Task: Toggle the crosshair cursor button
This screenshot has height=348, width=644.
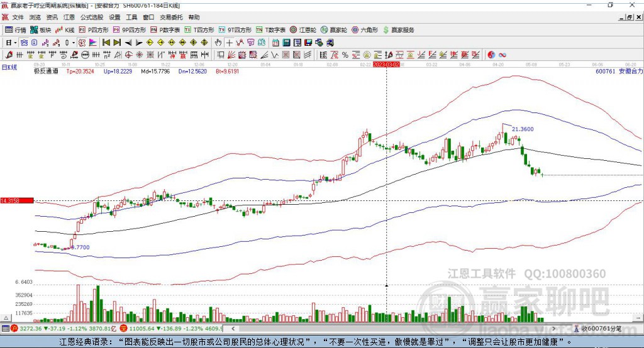Action: (x=229, y=43)
